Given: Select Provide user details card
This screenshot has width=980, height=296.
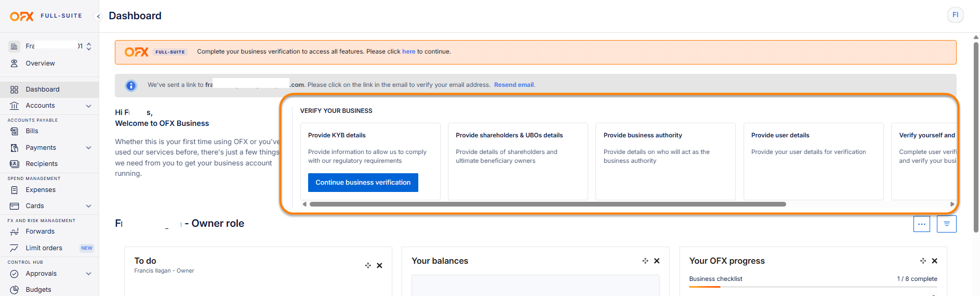Looking at the screenshot, I should (814, 161).
